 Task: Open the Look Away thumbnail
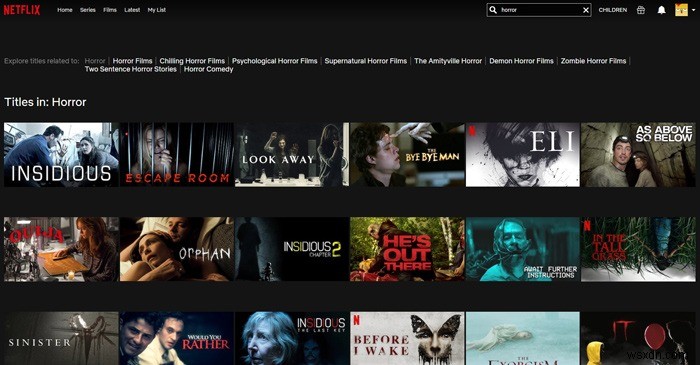(x=292, y=155)
